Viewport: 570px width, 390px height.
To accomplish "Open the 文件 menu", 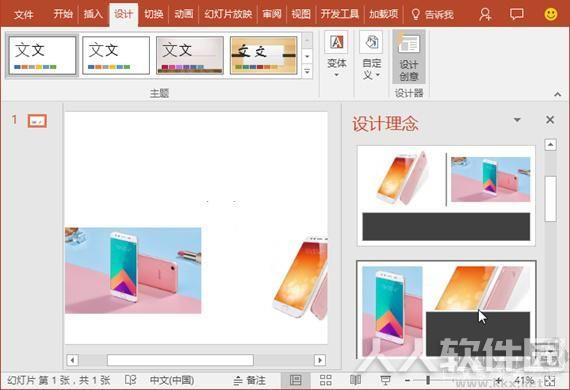I will [24, 15].
